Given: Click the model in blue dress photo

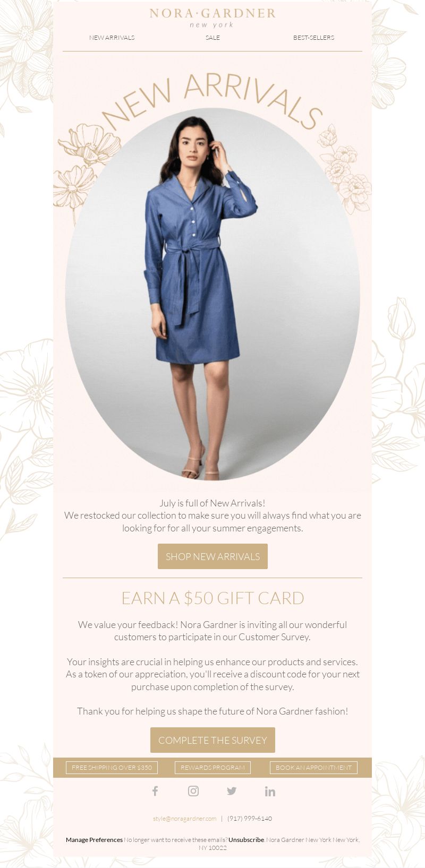Looking at the screenshot, I should (212, 295).
